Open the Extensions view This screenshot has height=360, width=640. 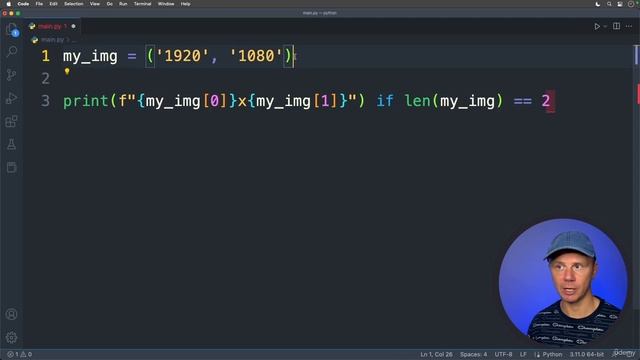pyautogui.click(x=12, y=121)
